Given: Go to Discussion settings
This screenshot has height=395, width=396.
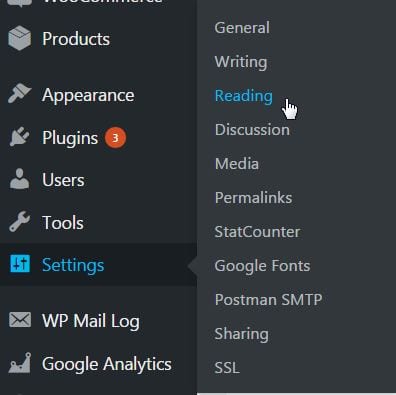Looking at the screenshot, I should [x=252, y=130].
